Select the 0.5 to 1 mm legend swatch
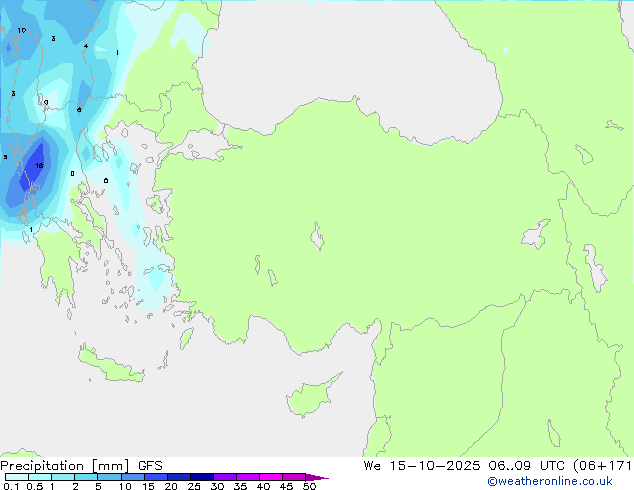Image resolution: width=634 pixels, height=490 pixels. (40, 477)
